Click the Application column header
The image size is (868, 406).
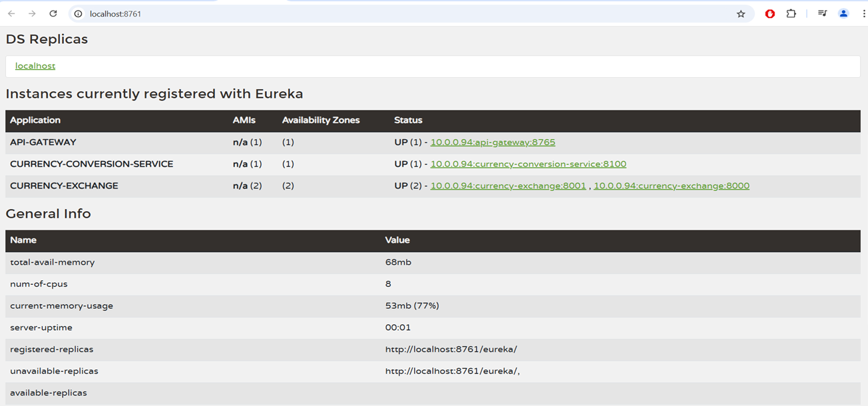[x=35, y=120]
